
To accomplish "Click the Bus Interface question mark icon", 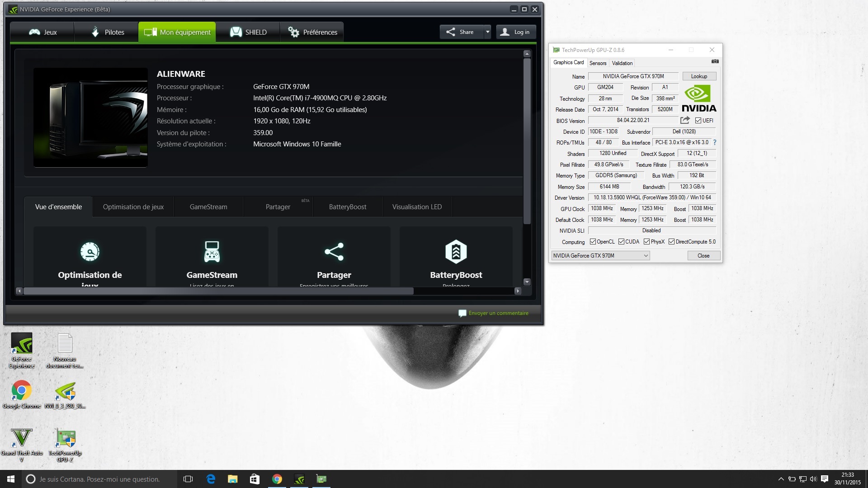I will click(x=715, y=142).
